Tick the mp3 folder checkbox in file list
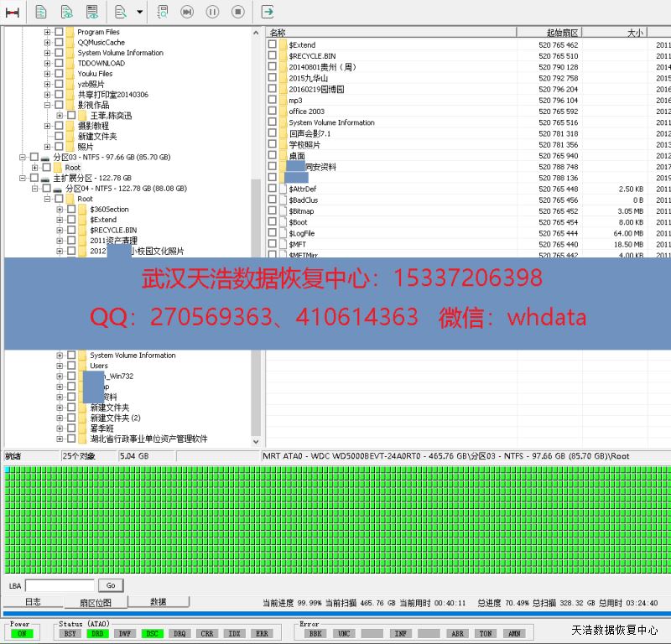The height and width of the screenshot is (644, 671). [x=273, y=101]
